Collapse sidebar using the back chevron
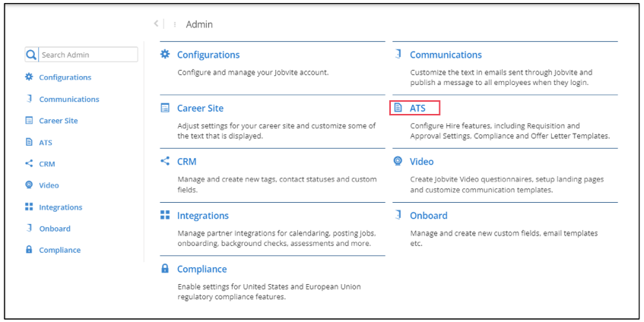The width and height of the screenshot is (644, 322). pos(156,24)
